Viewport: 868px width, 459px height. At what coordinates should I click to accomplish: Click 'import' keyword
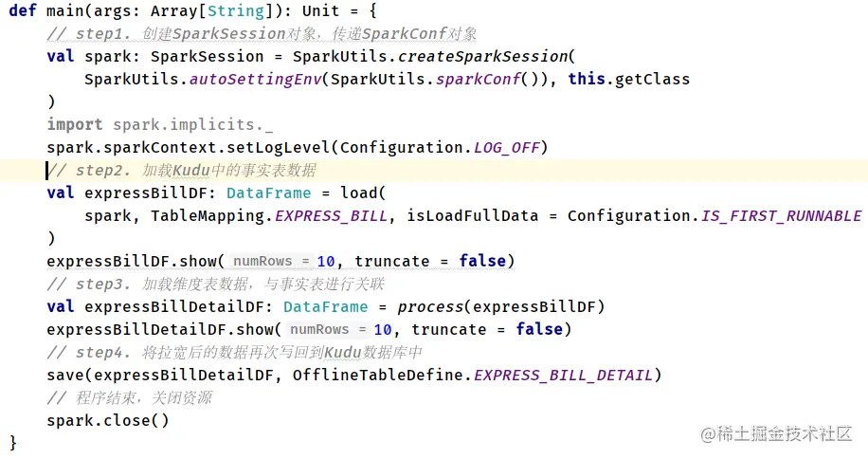click(x=75, y=124)
